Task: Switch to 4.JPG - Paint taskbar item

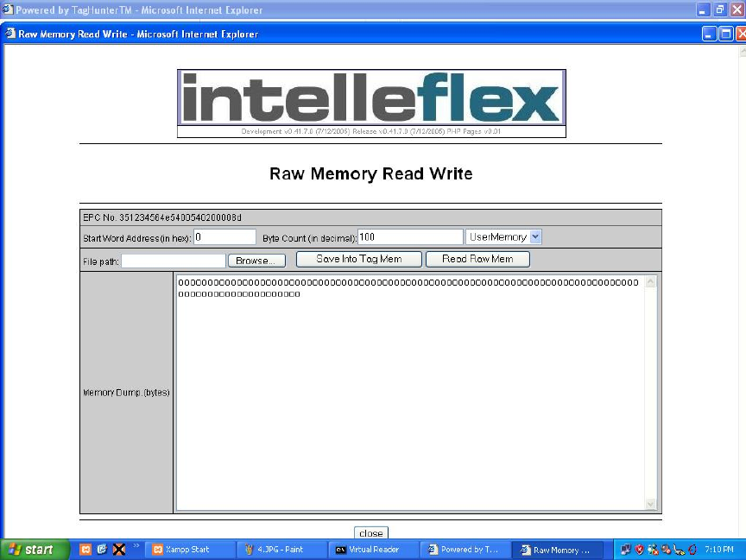Action: coord(281,550)
